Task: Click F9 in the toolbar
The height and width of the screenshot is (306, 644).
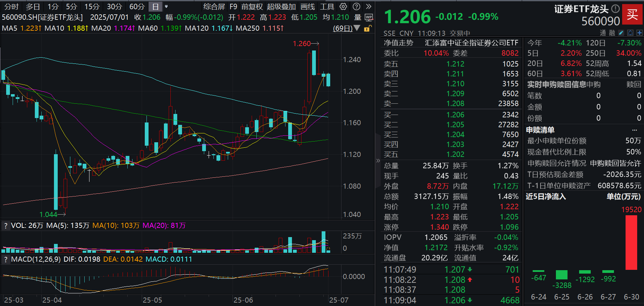Action: pos(233,6)
